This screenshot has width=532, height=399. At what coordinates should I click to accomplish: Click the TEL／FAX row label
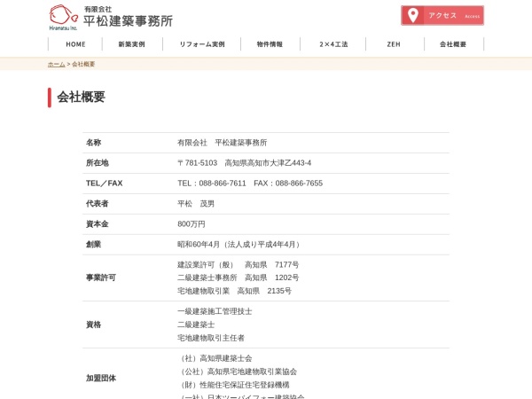(x=104, y=184)
